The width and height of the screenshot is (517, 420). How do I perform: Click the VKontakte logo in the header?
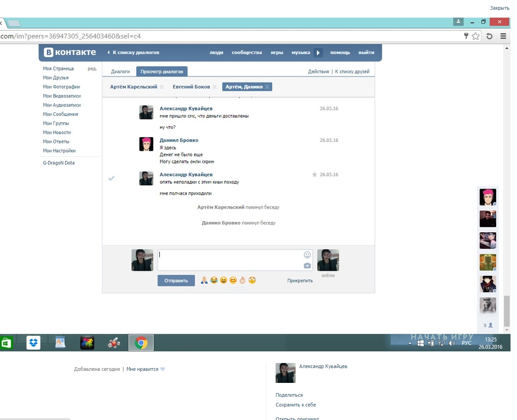[70, 52]
